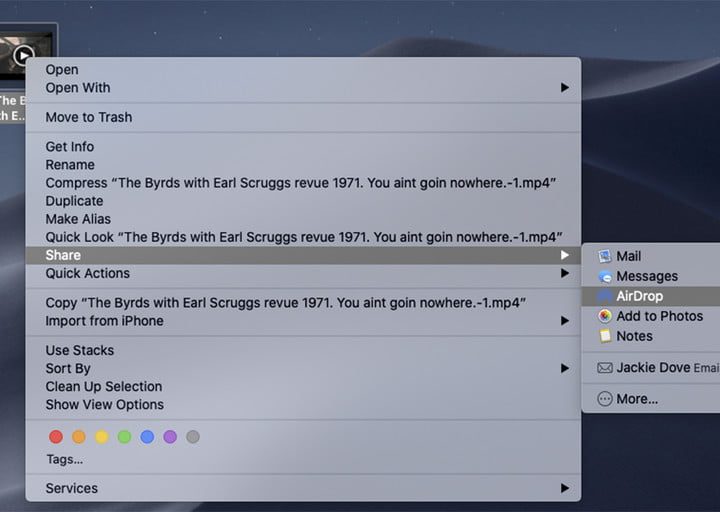Image resolution: width=720 pixels, height=512 pixels.
Task: Click the Notes icon in Share submenu
Action: pos(604,336)
